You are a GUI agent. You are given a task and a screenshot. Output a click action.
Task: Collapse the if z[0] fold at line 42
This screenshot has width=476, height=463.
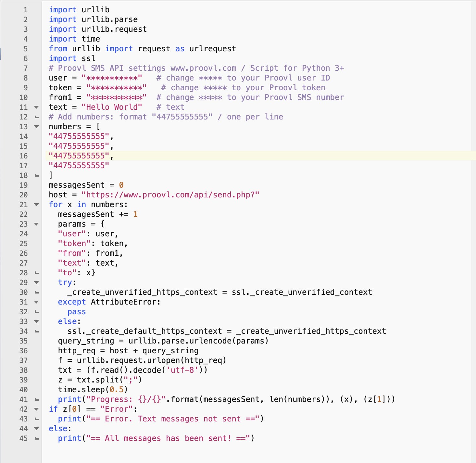click(36, 409)
